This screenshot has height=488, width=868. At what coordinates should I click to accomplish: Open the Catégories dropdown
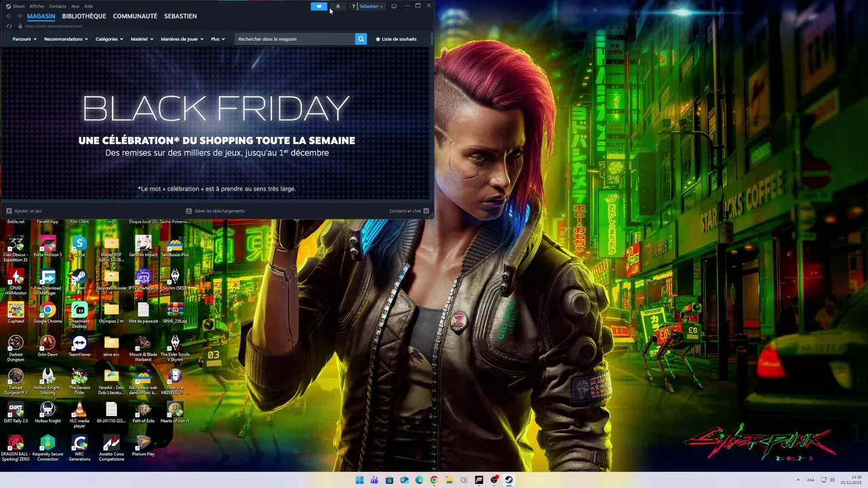109,39
